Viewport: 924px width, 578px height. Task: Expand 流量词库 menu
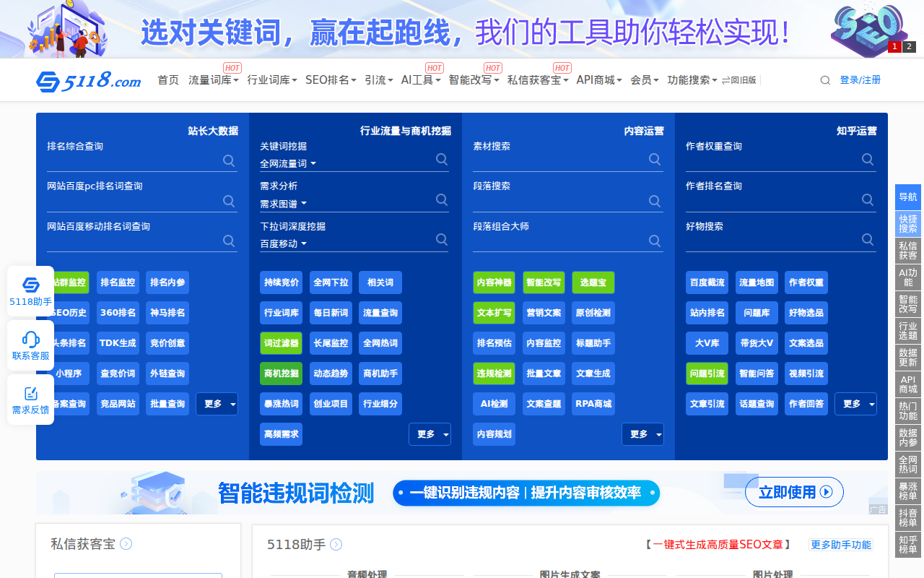[213, 80]
